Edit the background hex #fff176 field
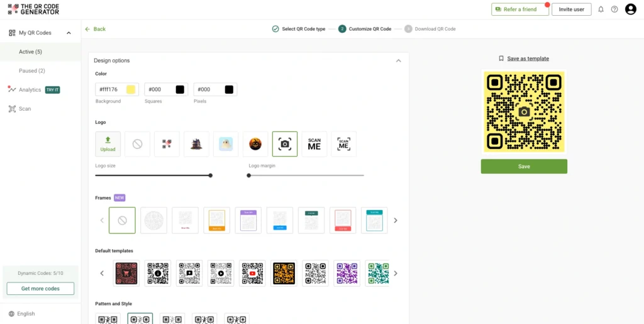This screenshot has width=644, height=324. click(117, 89)
